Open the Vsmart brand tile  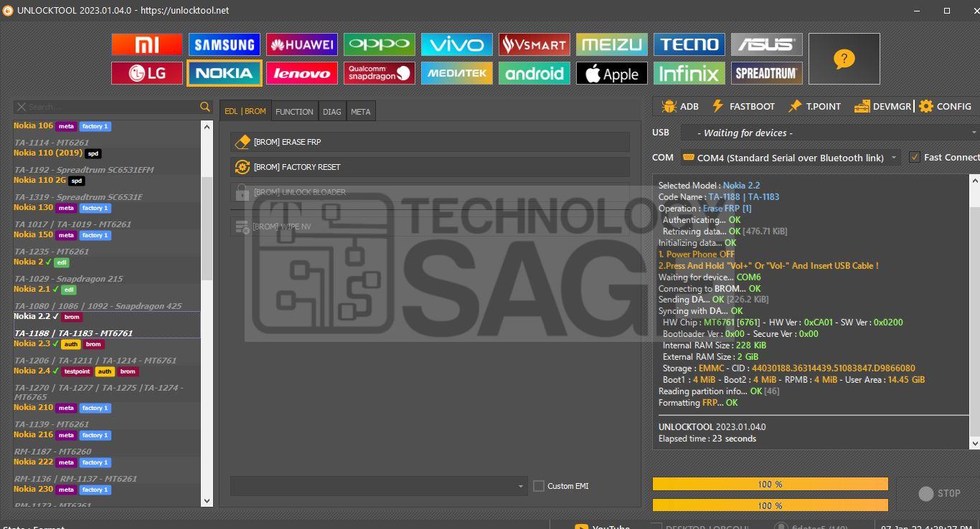(534, 44)
